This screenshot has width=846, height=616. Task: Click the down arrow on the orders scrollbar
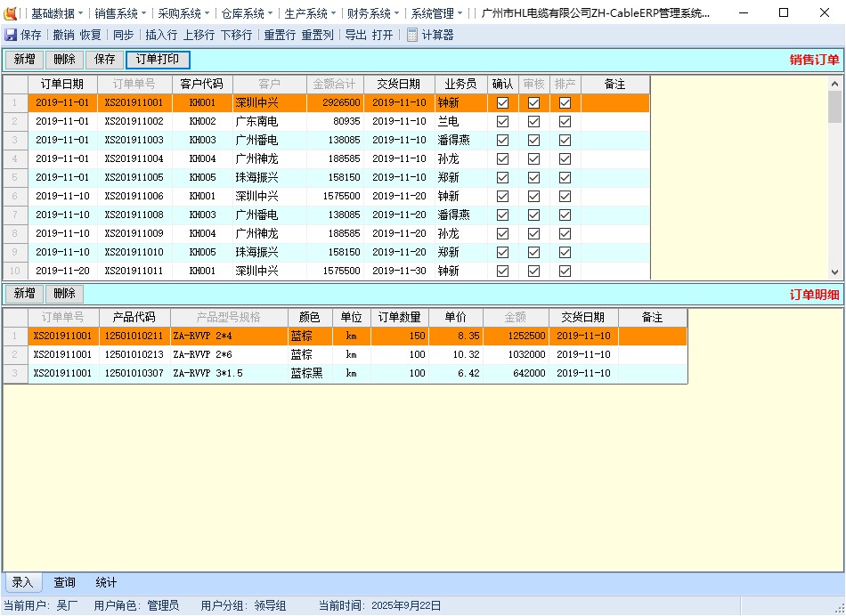click(x=834, y=272)
